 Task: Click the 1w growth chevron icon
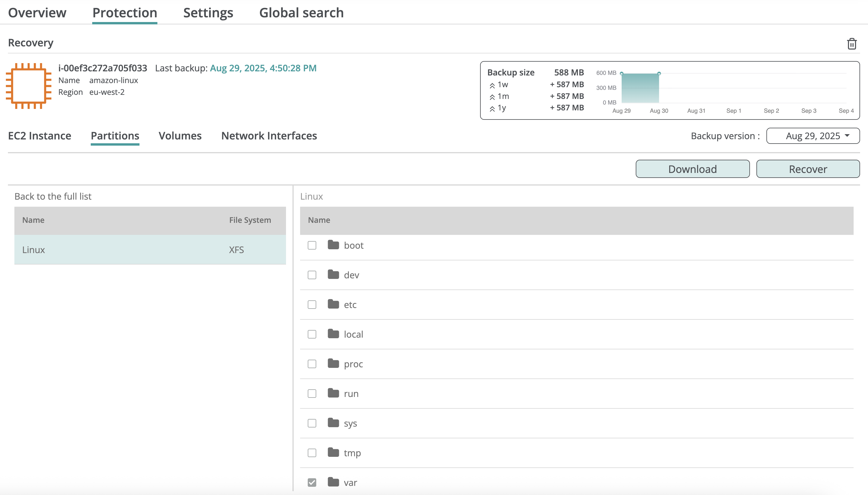click(492, 85)
